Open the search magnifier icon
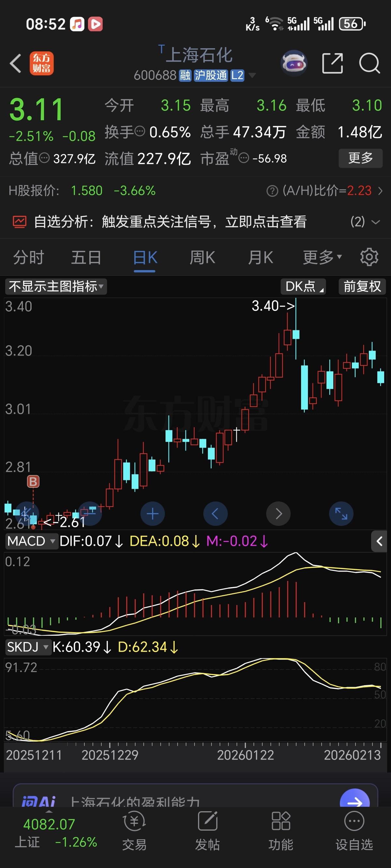This screenshot has width=391, height=868. click(370, 63)
